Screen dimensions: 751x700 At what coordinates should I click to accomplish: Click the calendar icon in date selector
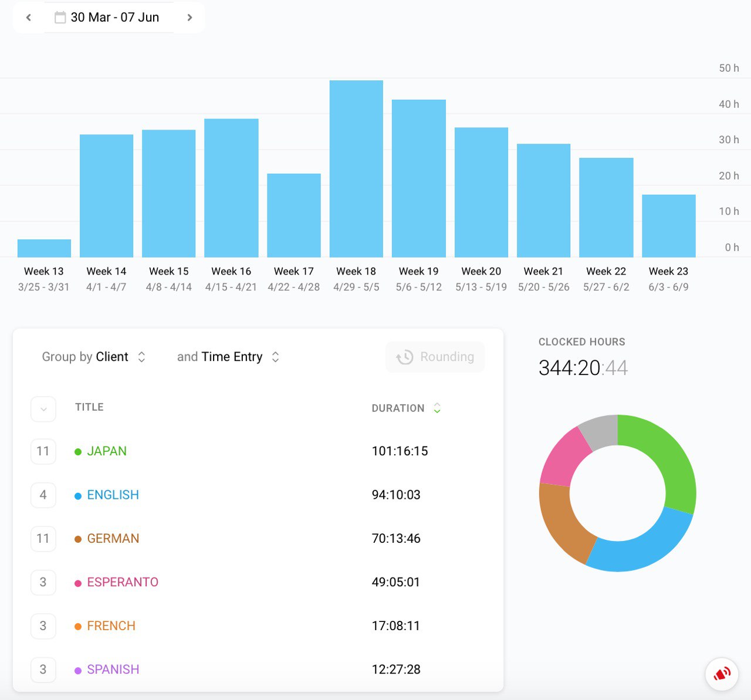pyautogui.click(x=60, y=18)
